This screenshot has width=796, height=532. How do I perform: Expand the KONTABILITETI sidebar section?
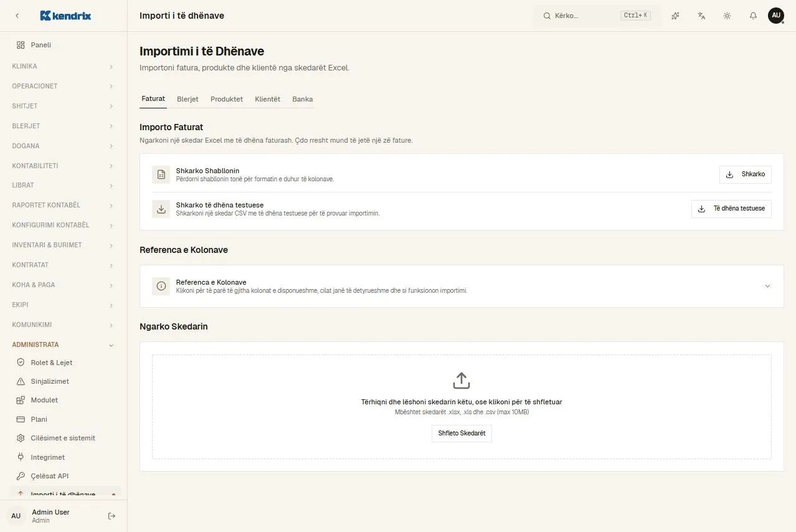[64, 166]
